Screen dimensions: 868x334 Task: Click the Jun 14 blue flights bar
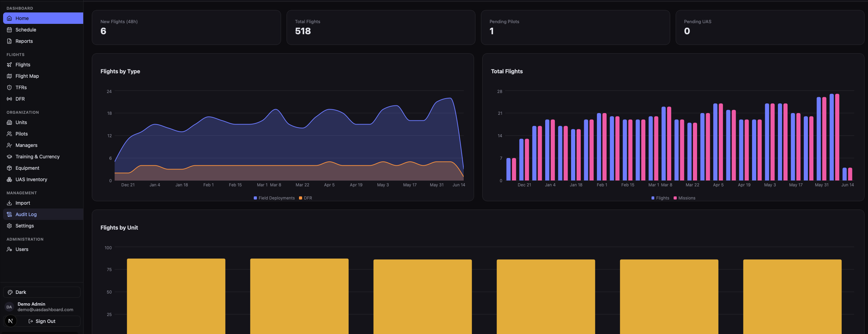pos(845,174)
